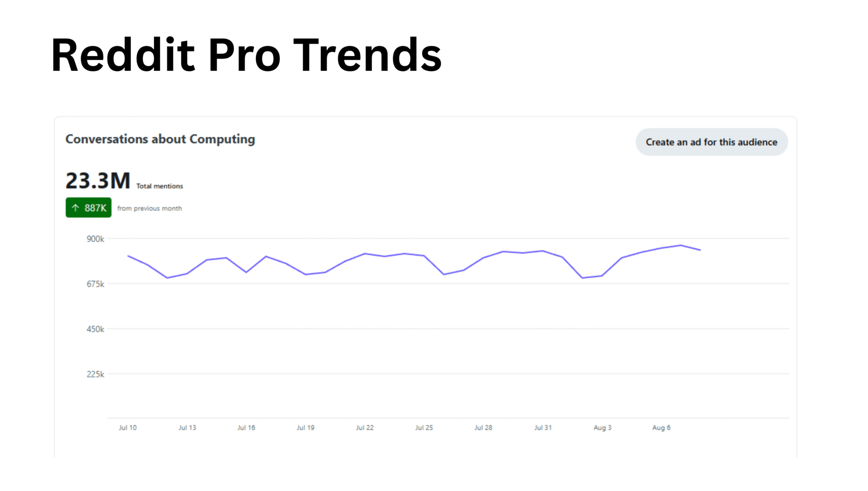Viewport: 868px width, 491px height.
Task: Click the Reddit Pro Trends title
Action: 246,55
